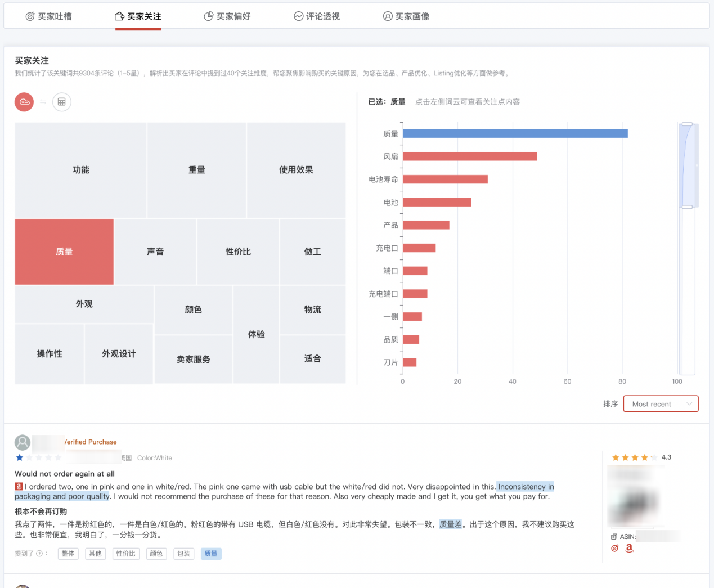714x588 pixels.
Task: Click the 颜色 mention tag
Action: tap(156, 554)
